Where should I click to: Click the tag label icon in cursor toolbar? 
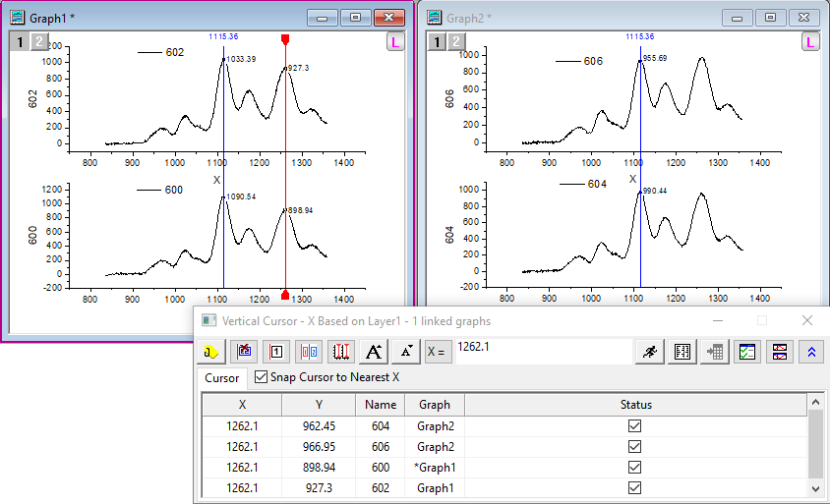(x=211, y=352)
